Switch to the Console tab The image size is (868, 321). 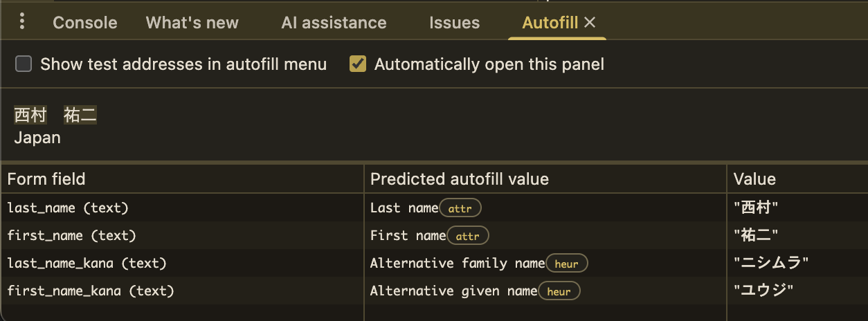point(84,23)
